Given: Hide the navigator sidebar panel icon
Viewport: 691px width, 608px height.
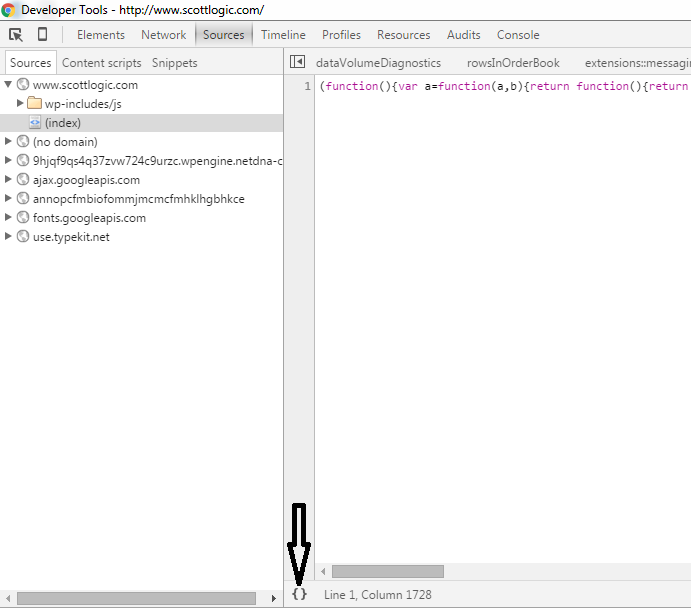Looking at the screenshot, I should 297,62.
